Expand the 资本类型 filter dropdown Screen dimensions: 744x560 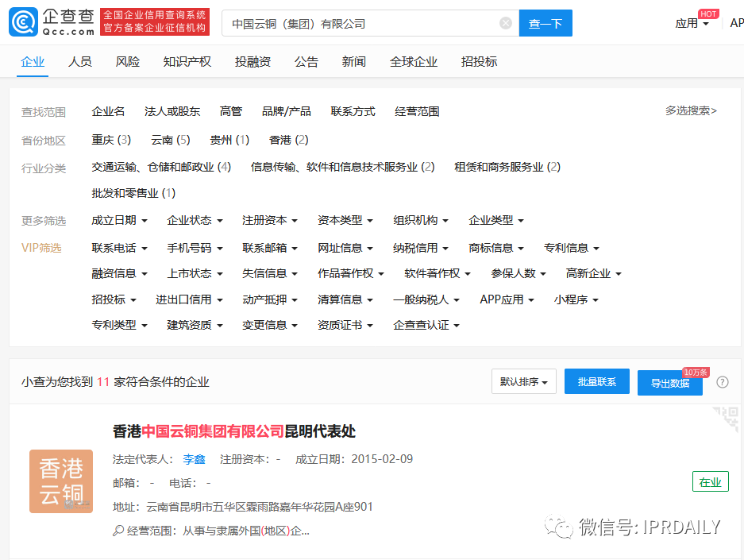pyautogui.click(x=345, y=220)
